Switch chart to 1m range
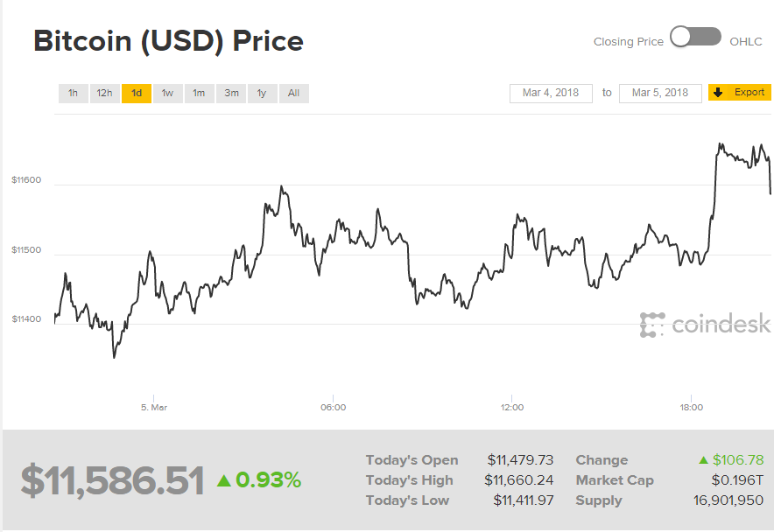Screen dimensions: 774x532 click(x=200, y=93)
